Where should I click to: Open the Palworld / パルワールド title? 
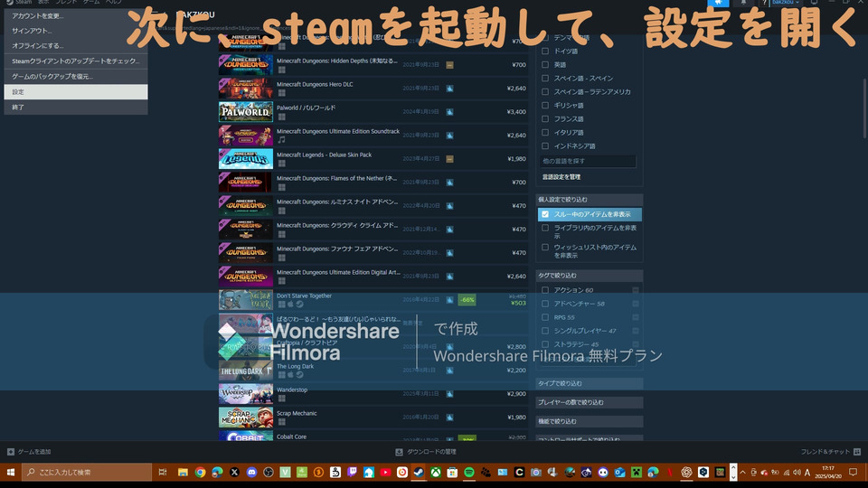click(x=307, y=108)
